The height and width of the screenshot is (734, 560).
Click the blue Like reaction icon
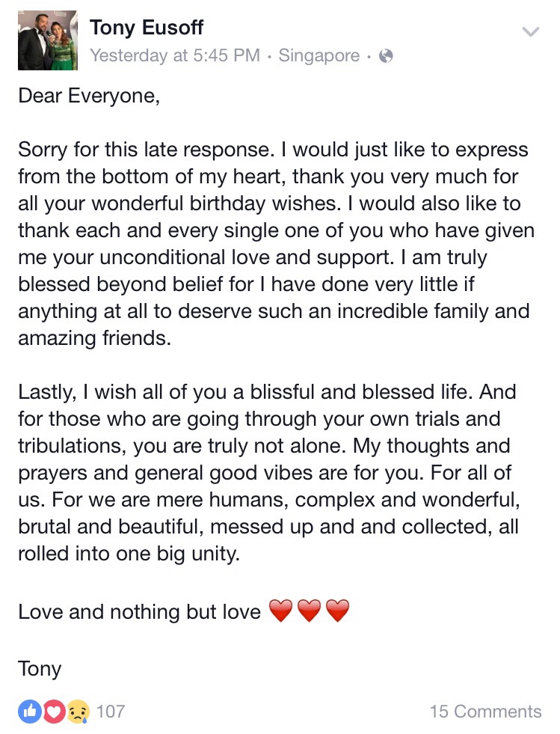click(x=29, y=710)
